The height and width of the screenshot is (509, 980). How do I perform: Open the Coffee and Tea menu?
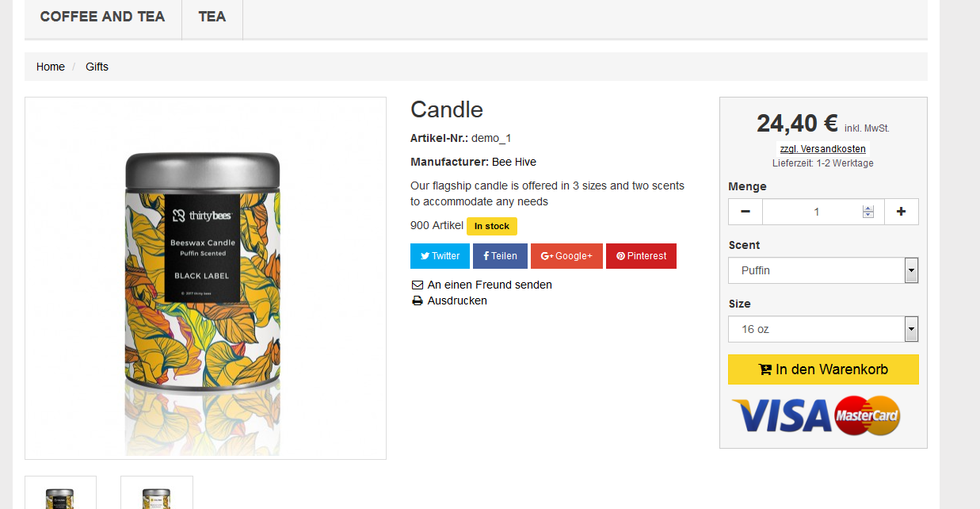102,17
